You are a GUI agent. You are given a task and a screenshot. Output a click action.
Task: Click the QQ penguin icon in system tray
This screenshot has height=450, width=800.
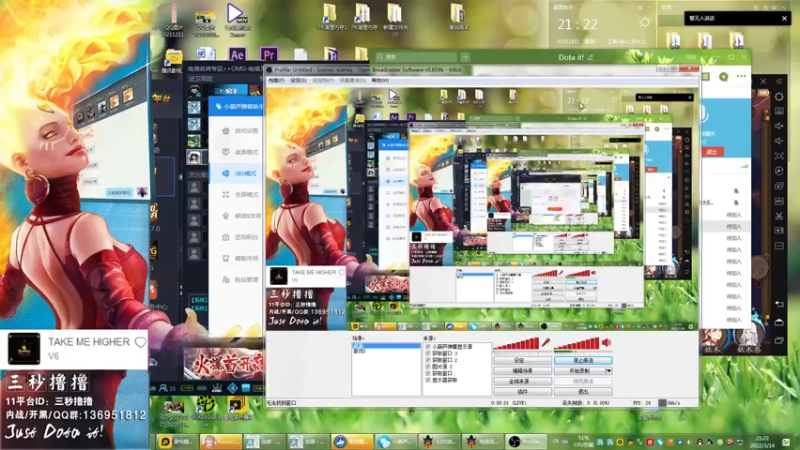click(x=699, y=442)
